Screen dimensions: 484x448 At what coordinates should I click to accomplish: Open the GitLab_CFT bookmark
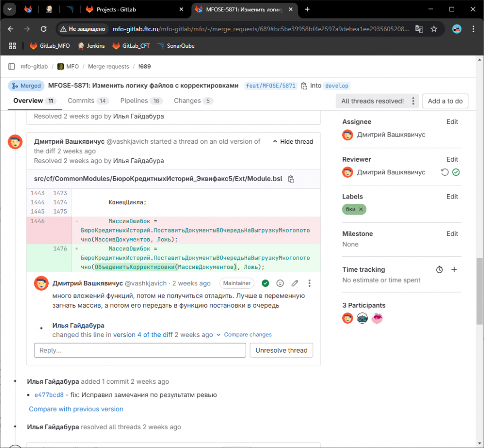pos(131,46)
